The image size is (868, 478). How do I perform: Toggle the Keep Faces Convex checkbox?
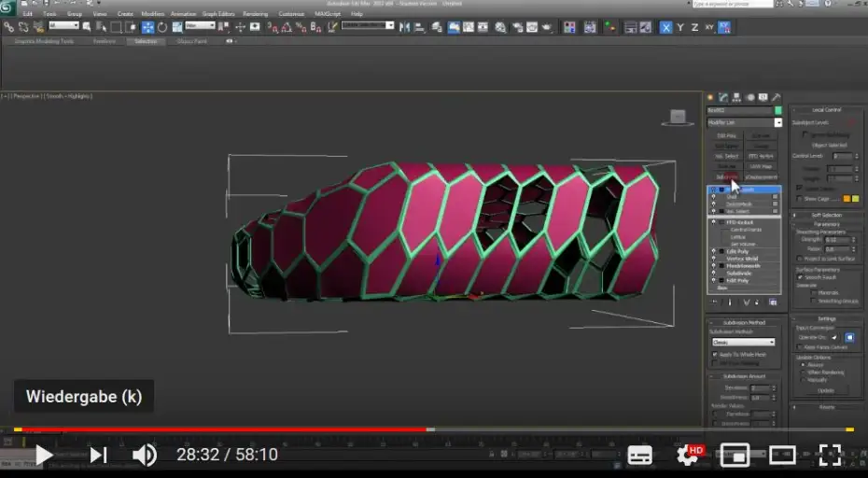799,346
